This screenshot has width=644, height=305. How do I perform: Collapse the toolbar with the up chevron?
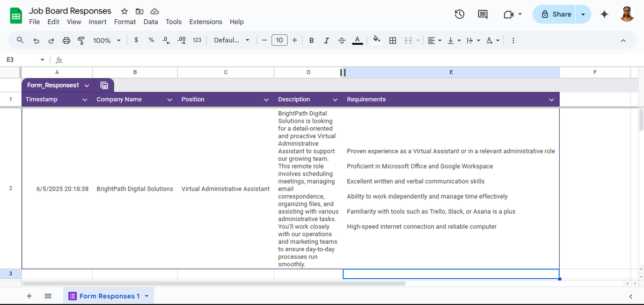coord(623,40)
